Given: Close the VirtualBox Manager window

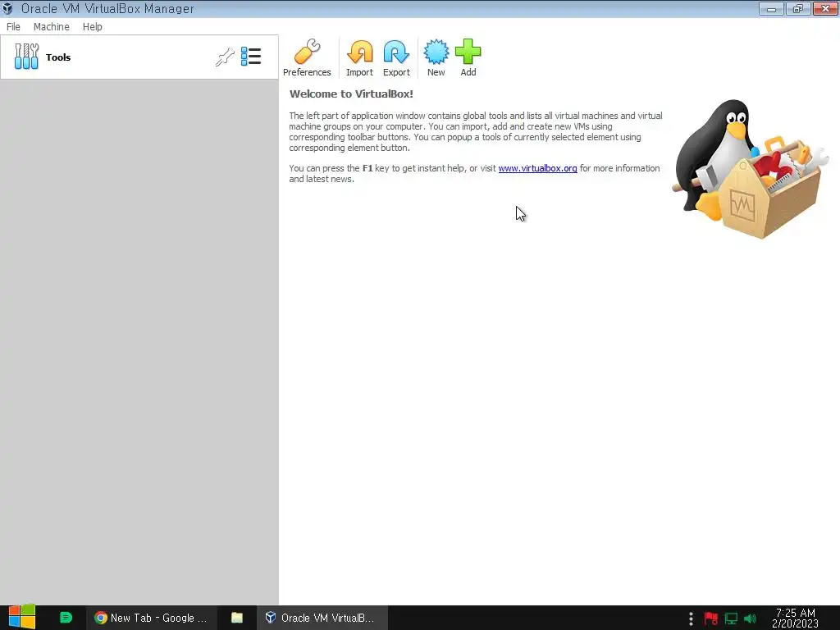Looking at the screenshot, I should click(825, 8).
